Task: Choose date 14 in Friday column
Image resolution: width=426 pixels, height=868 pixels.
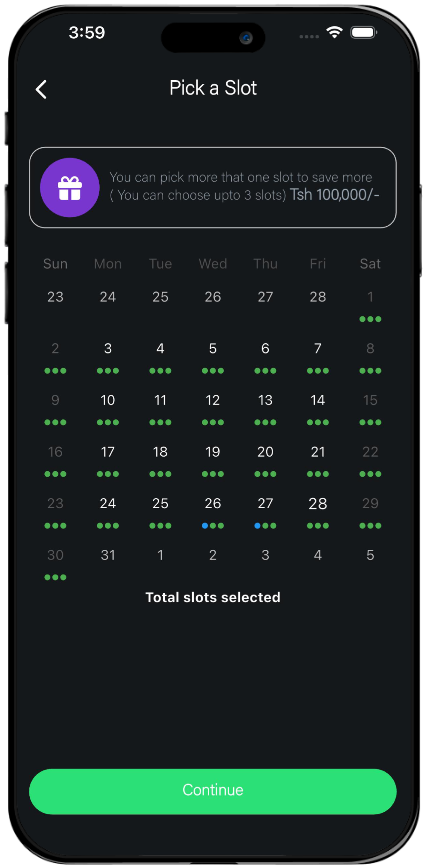Action: (x=318, y=400)
